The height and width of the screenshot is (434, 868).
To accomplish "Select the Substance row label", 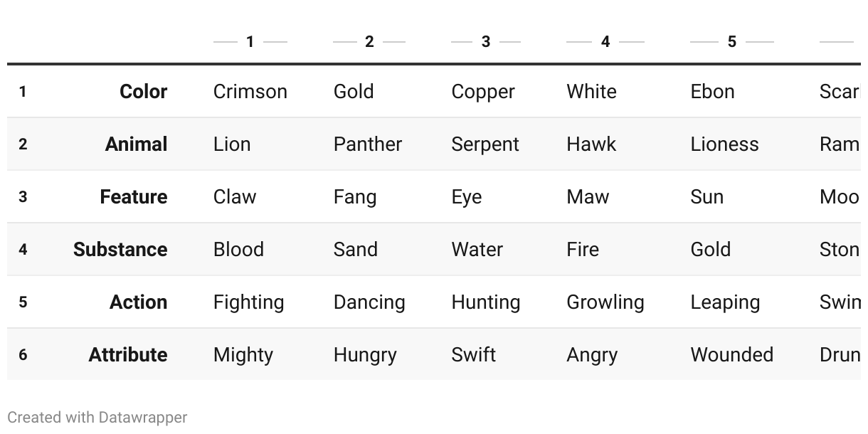I will (120, 249).
